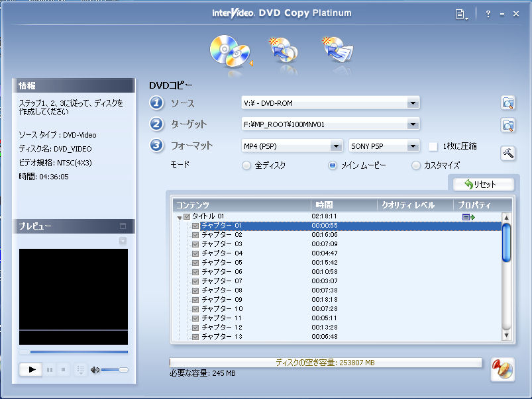
Task: Click the DVD copy disc icon
Action: tap(229, 51)
